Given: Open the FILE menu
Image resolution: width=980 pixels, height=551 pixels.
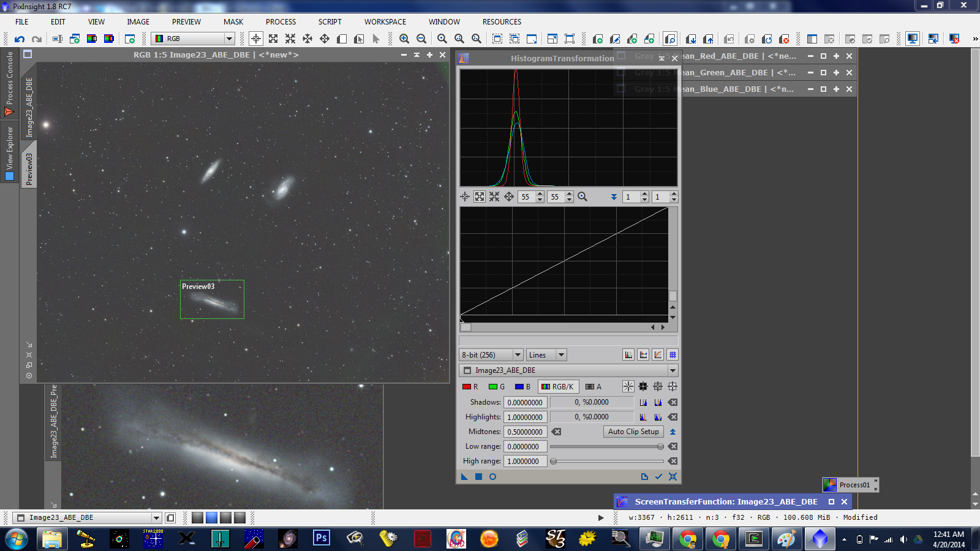Looking at the screenshot, I should pyautogui.click(x=22, y=21).
